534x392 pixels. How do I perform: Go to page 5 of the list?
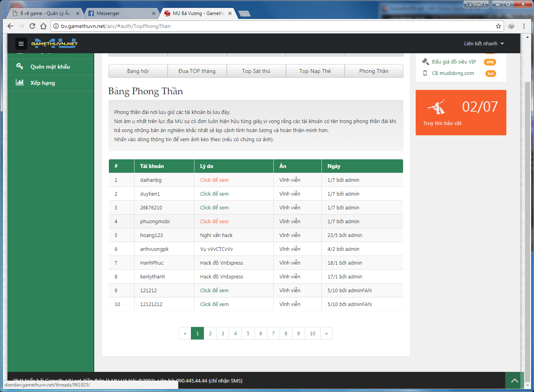point(248,333)
